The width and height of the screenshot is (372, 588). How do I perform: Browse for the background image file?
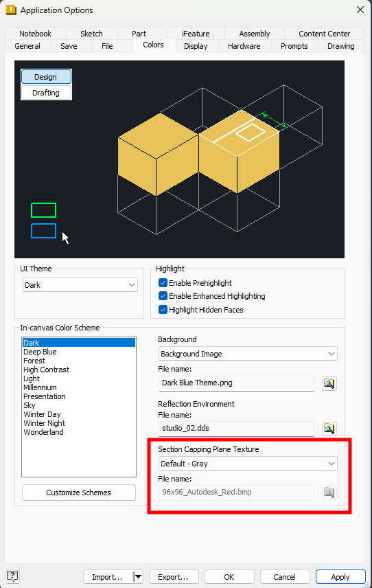[x=329, y=383]
